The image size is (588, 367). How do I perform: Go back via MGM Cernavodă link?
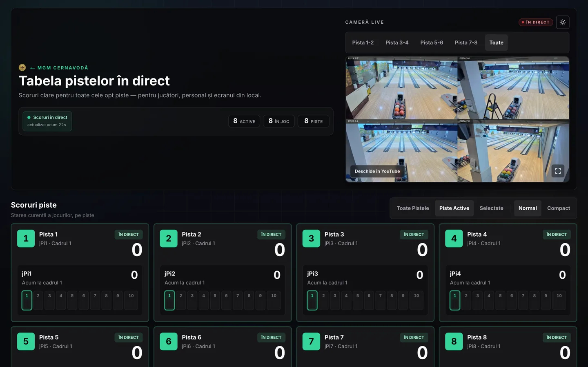[x=59, y=68]
